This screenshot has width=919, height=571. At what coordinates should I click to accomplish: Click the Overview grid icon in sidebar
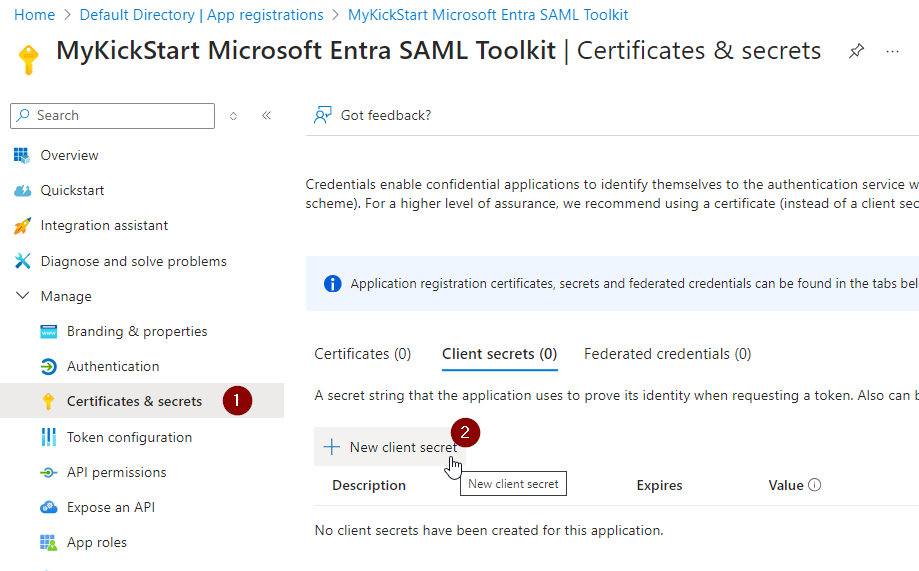[x=22, y=155]
